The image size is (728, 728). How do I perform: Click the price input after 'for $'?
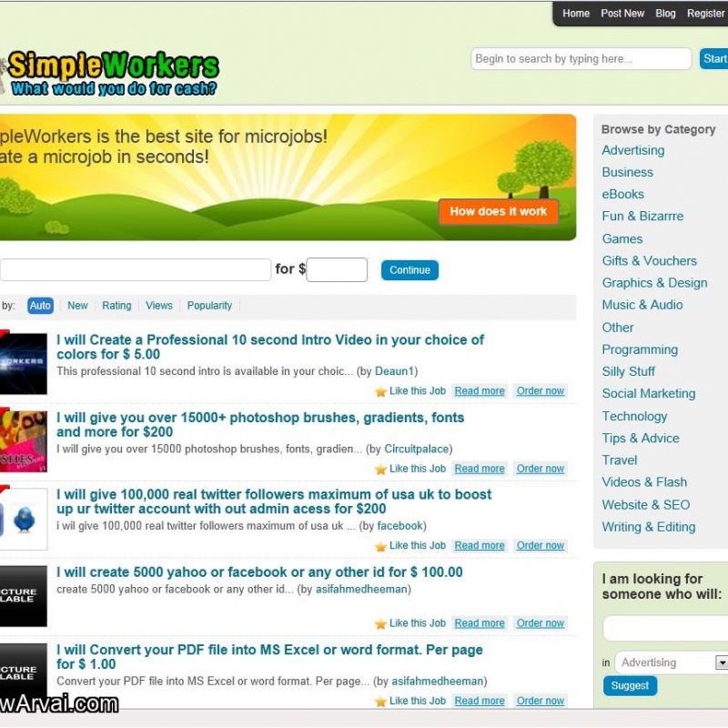(337, 270)
